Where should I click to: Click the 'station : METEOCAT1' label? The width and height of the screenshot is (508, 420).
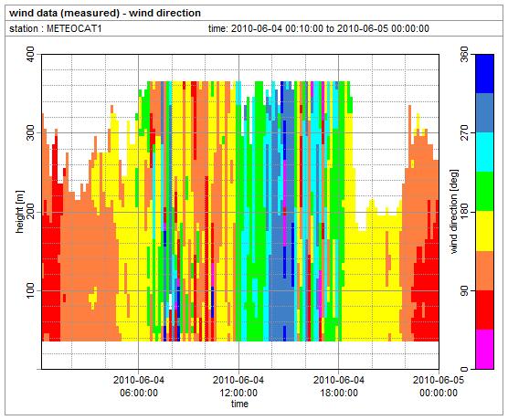pos(56,29)
